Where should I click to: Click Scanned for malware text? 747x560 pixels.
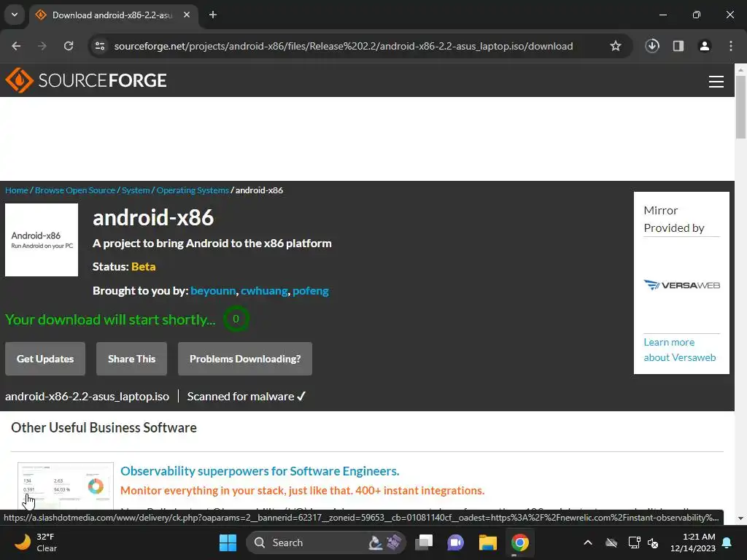click(247, 396)
